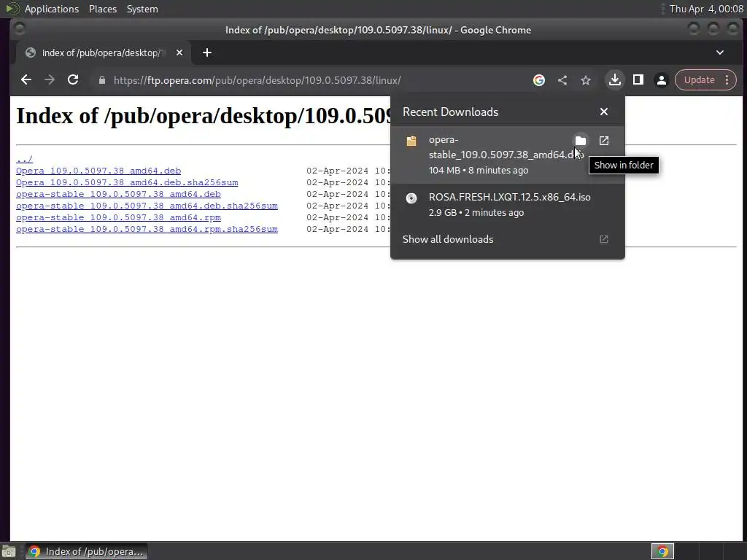Open the System menu
The image size is (747, 560).
click(x=142, y=9)
